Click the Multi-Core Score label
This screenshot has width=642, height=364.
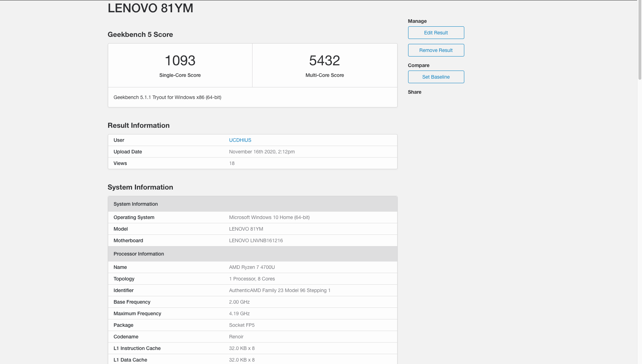[325, 75]
